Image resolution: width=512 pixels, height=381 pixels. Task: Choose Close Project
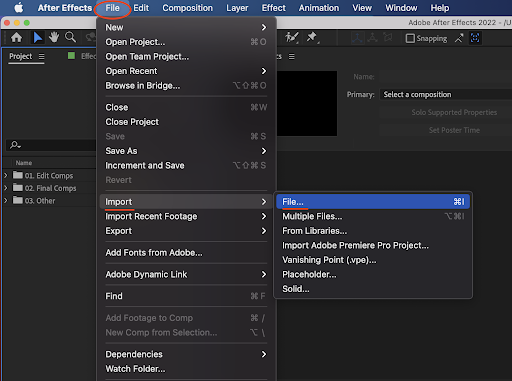186,122
